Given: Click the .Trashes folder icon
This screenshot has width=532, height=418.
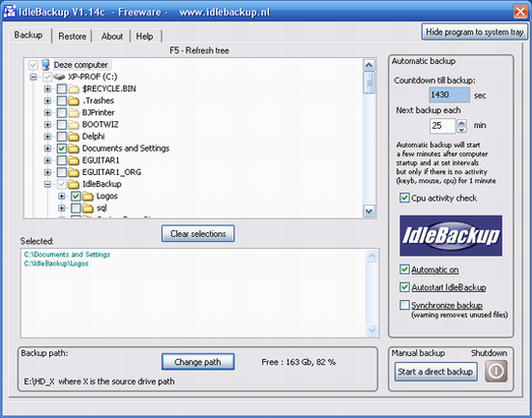Looking at the screenshot, I should point(73,101).
